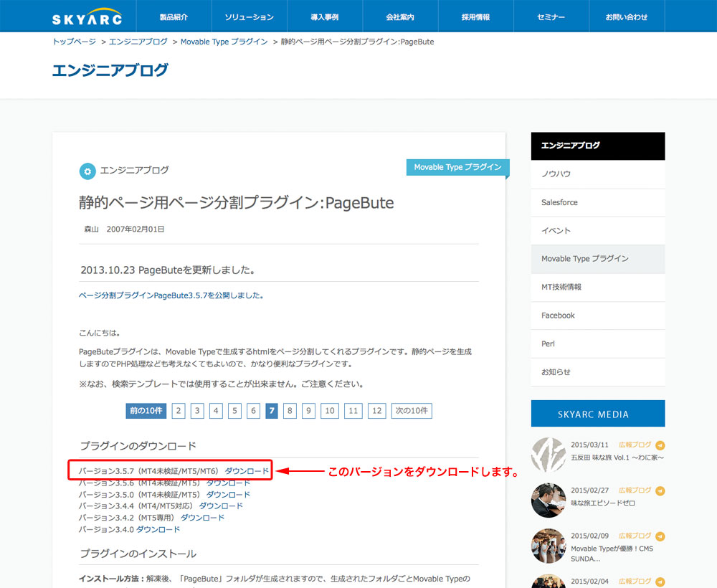Go to page 10
The width and height of the screenshot is (717, 588).
click(330, 411)
